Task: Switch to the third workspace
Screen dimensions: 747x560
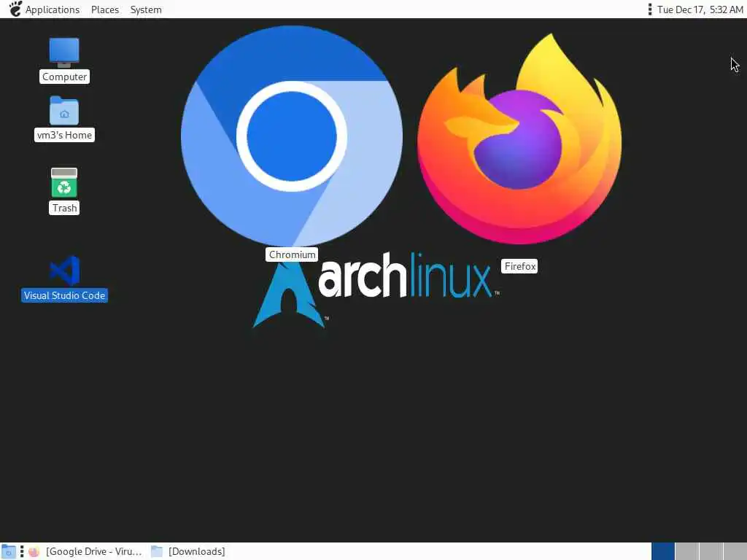Action: 711,551
